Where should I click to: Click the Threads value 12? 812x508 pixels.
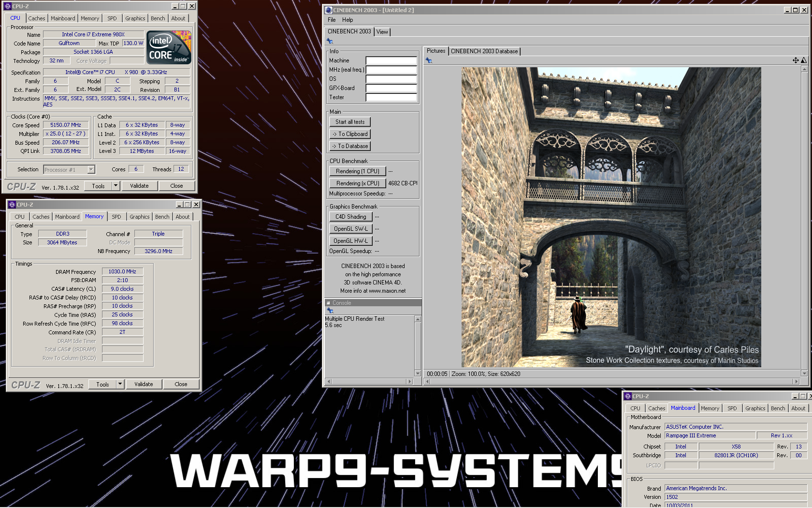[181, 169]
